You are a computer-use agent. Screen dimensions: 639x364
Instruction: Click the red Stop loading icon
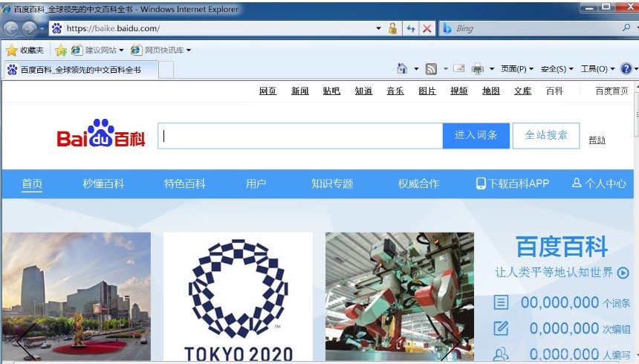[x=426, y=28]
